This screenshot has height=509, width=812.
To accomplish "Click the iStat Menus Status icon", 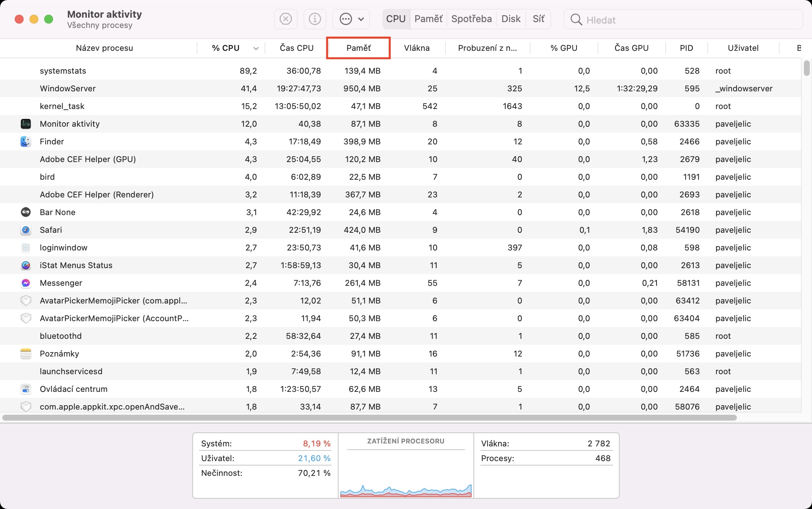I will click(x=25, y=265).
